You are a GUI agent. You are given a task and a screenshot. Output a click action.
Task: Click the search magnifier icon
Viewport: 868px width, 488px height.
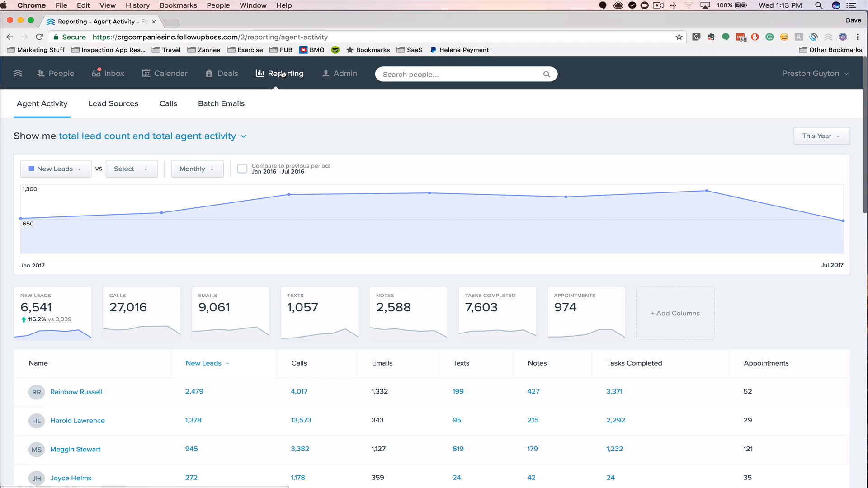[547, 74]
